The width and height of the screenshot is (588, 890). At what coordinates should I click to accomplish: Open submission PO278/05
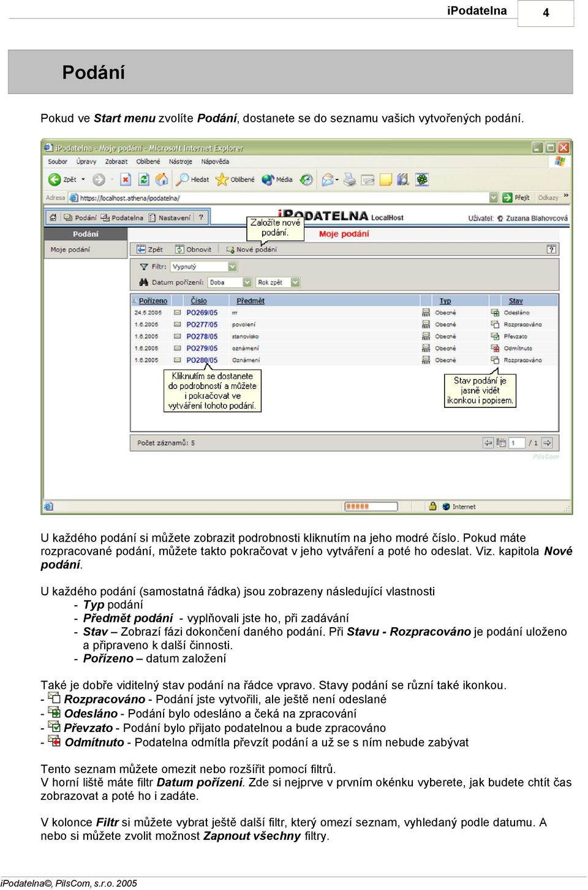tap(202, 336)
